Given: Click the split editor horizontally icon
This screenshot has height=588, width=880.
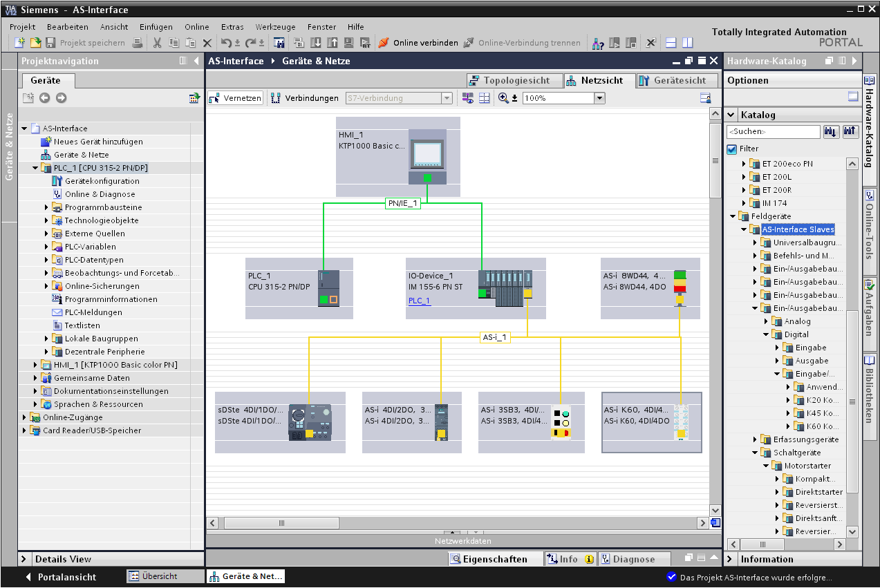Looking at the screenshot, I should pos(671,43).
